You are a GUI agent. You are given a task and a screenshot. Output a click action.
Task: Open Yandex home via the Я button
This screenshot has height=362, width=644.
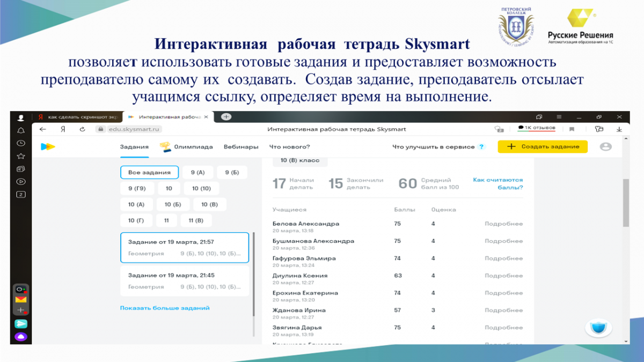coord(63,129)
